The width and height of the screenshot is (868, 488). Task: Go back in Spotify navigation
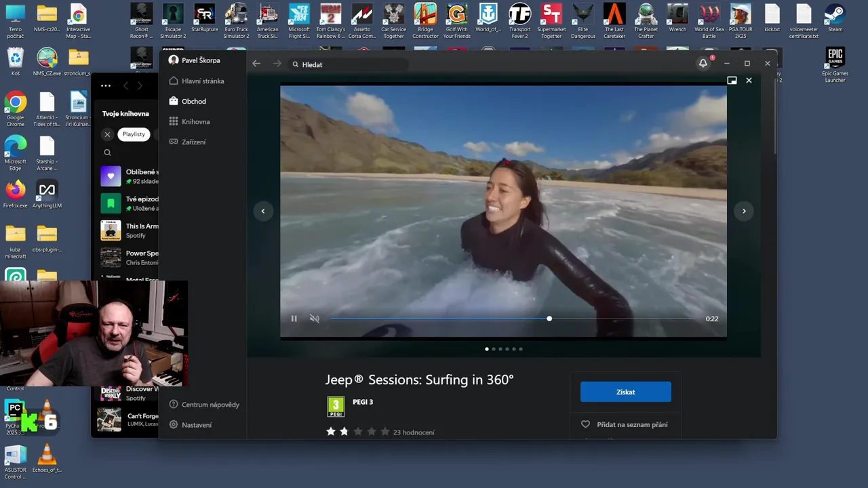[x=125, y=85]
